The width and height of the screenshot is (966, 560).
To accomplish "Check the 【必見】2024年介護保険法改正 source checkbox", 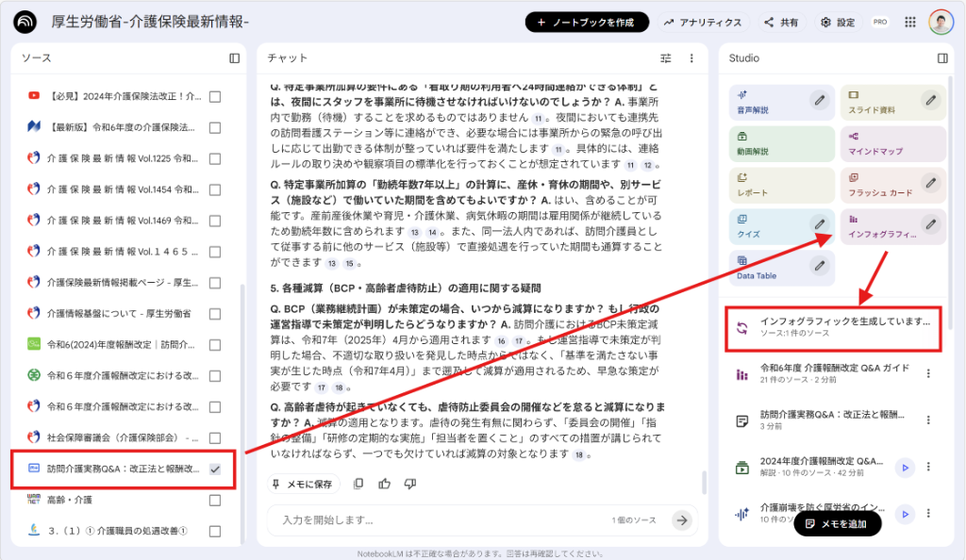I will click(x=215, y=96).
